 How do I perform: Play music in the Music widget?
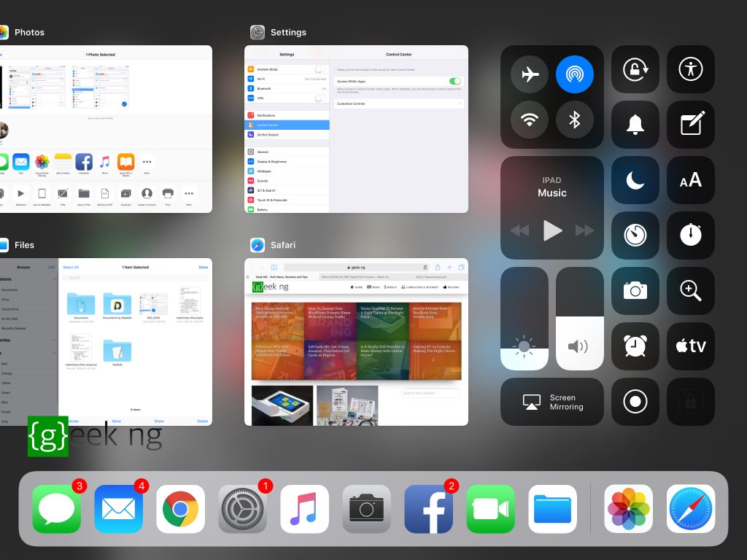tap(552, 230)
